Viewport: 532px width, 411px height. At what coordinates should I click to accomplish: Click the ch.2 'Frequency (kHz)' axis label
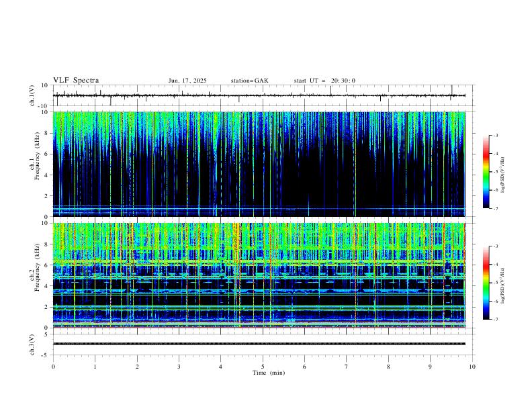pos(38,267)
